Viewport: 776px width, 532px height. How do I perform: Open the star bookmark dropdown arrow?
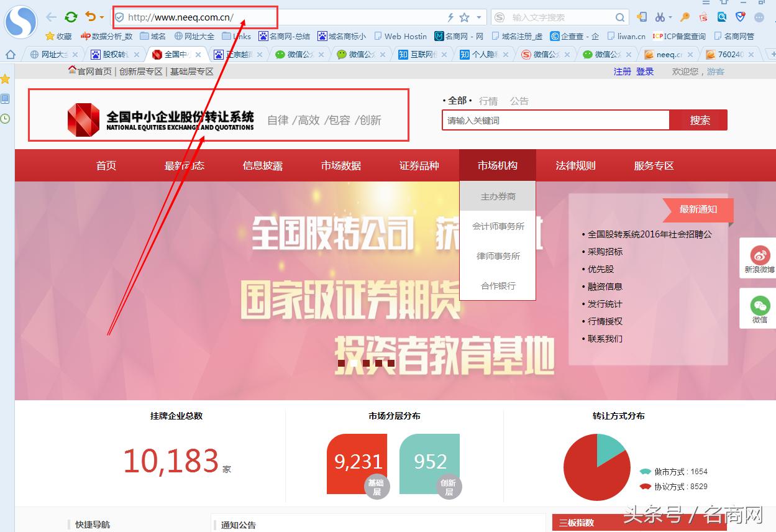(x=478, y=17)
